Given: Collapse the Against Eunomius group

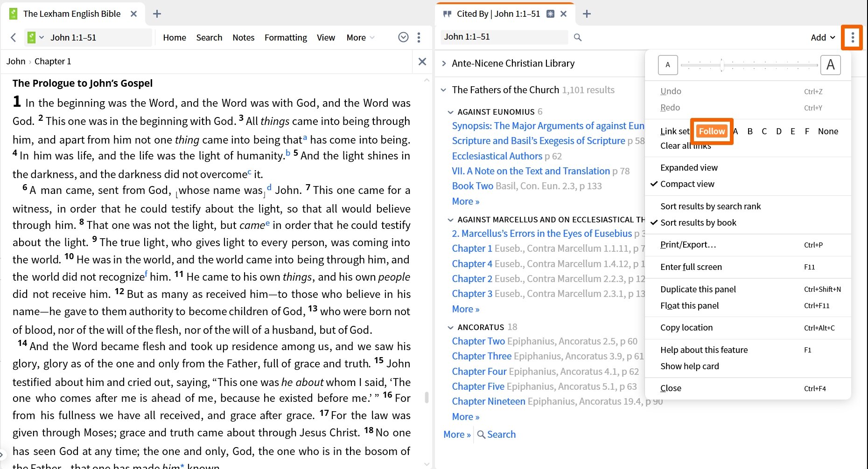Looking at the screenshot, I should tap(450, 112).
